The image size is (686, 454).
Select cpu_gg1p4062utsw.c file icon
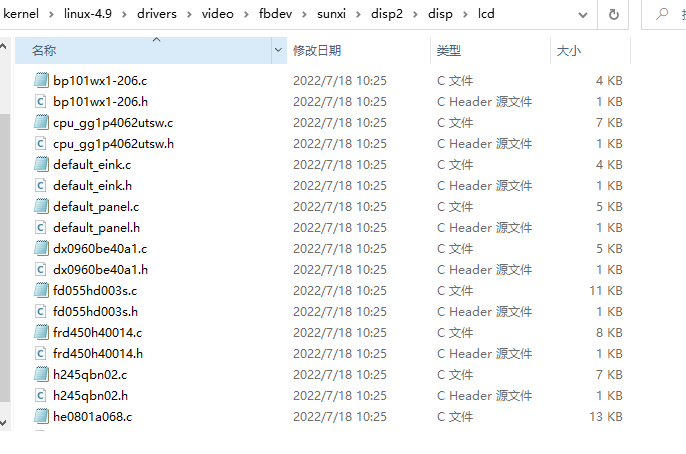tap(41, 122)
